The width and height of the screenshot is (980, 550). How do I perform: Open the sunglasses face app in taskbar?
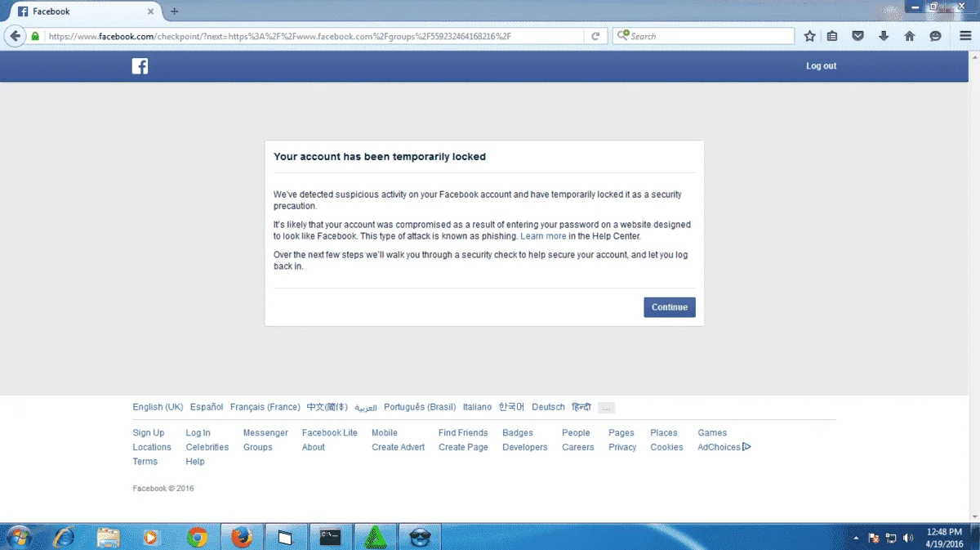(x=419, y=537)
